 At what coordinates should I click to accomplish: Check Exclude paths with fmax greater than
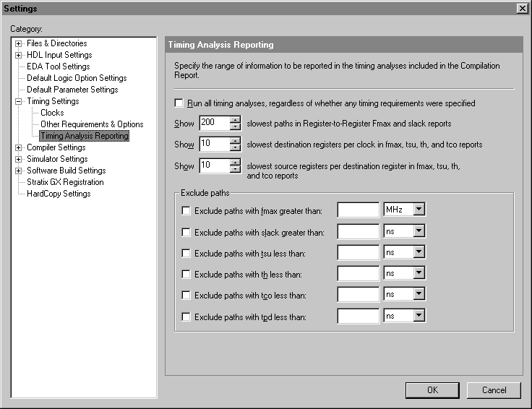point(186,211)
